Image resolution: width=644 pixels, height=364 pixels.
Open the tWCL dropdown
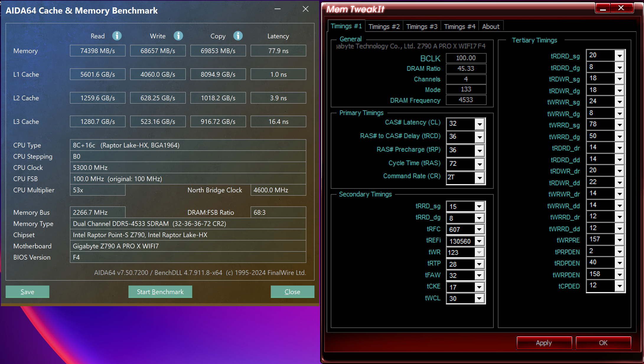pos(479,299)
